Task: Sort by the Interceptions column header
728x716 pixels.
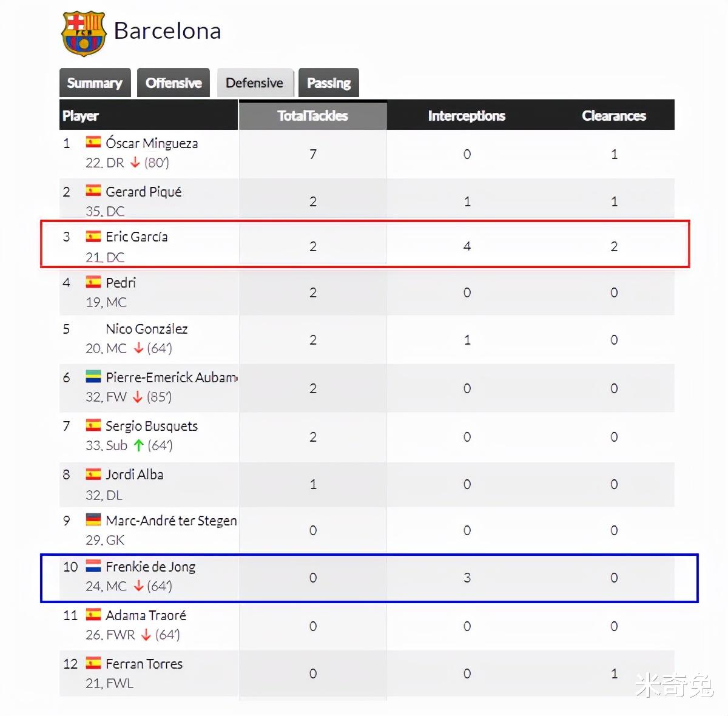Action: 467,115
